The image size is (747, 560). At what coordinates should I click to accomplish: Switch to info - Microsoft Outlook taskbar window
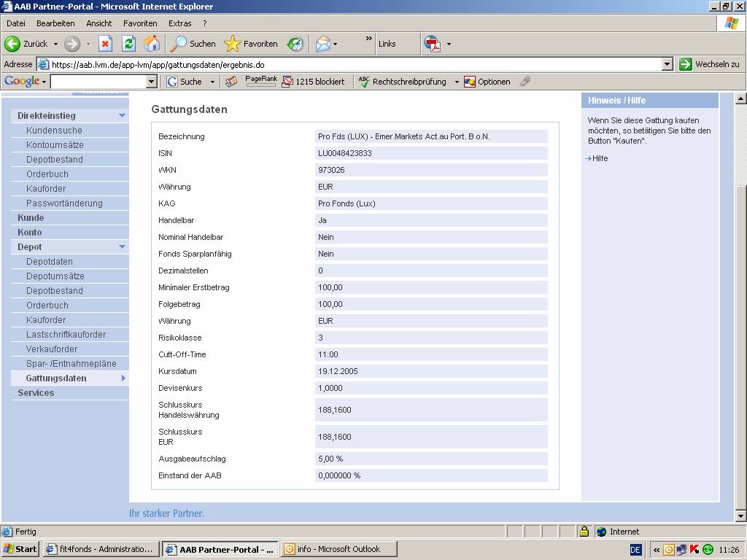pyautogui.click(x=338, y=549)
